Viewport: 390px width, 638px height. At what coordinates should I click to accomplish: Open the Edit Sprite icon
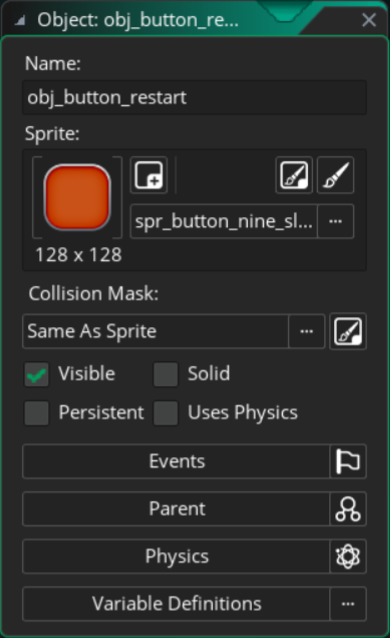pyautogui.click(x=294, y=175)
